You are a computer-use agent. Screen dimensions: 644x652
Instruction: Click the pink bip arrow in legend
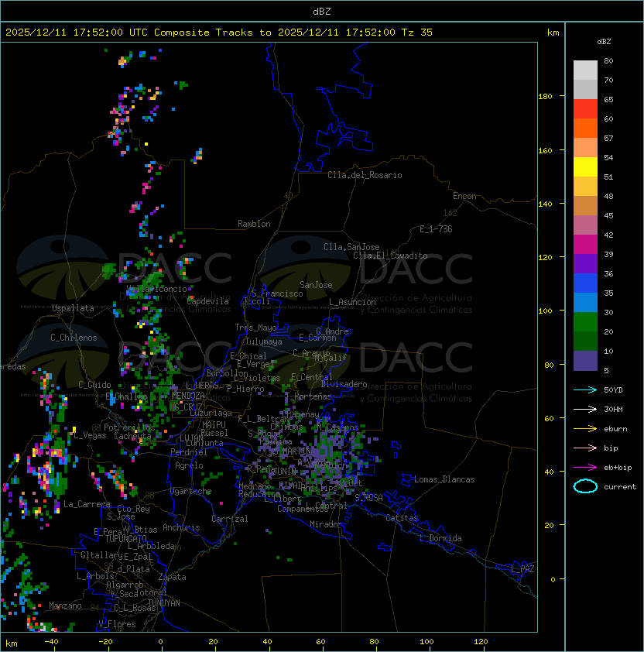pyautogui.click(x=585, y=448)
